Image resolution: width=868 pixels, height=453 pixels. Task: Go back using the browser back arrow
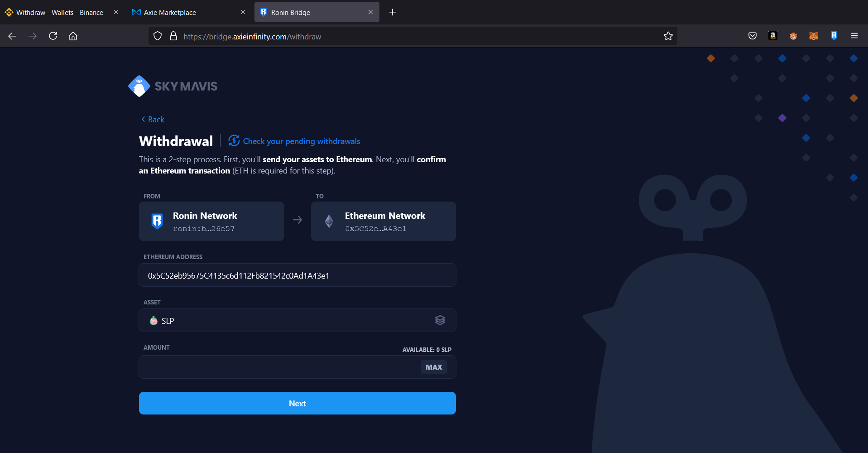pyautogui.click(x=12, y=36)
